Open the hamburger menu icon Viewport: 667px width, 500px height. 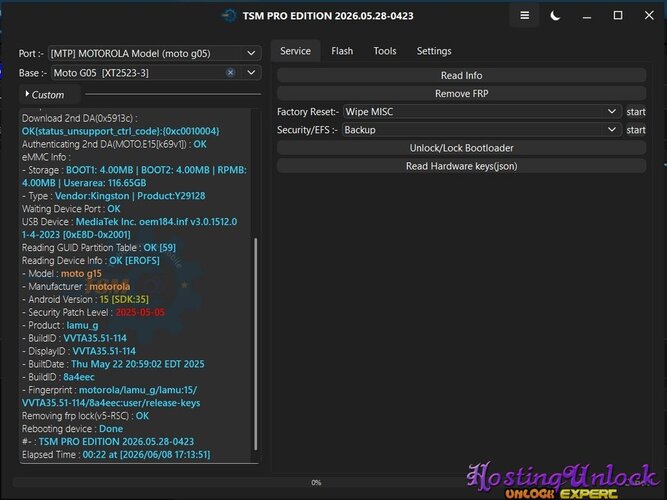pyautogui.click(x=524, y=16)
